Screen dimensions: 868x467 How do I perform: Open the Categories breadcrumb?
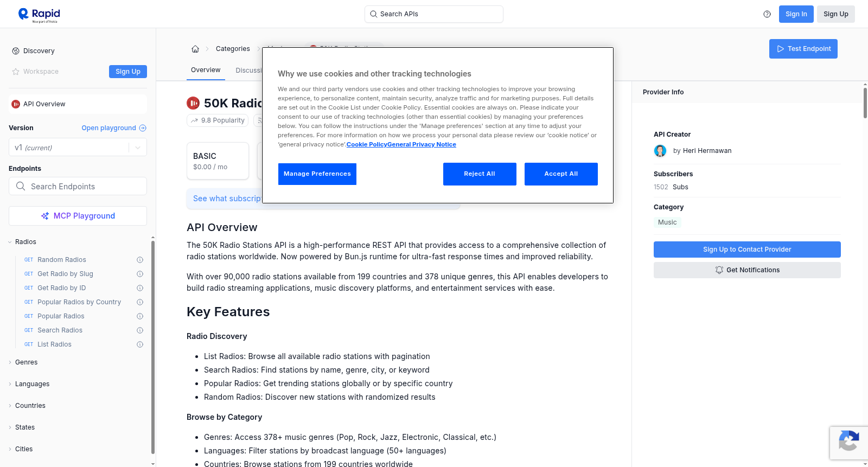(233, 49)
